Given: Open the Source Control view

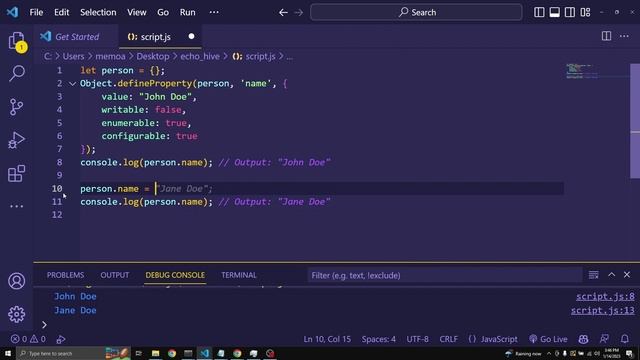Looking at the screenshot, I should tap(17, 107).
